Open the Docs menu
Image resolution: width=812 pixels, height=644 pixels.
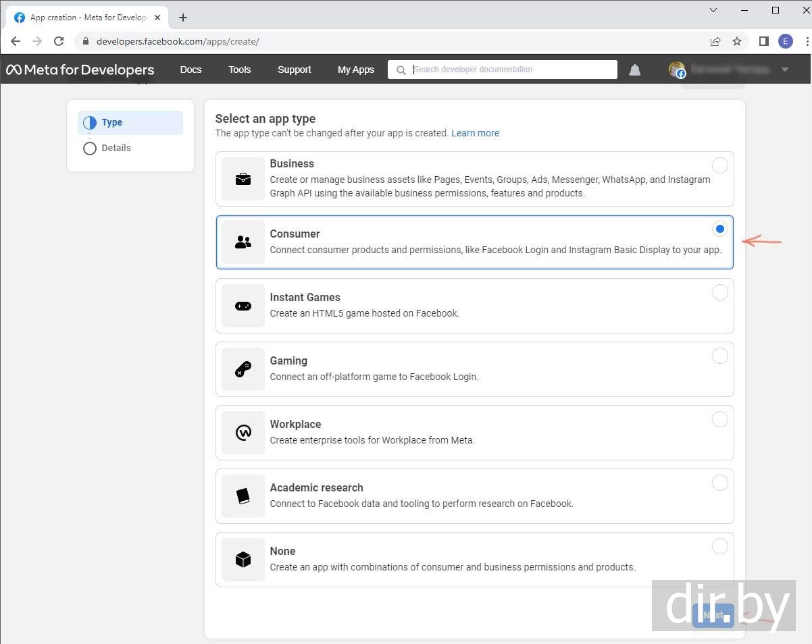tap(191, 70)
